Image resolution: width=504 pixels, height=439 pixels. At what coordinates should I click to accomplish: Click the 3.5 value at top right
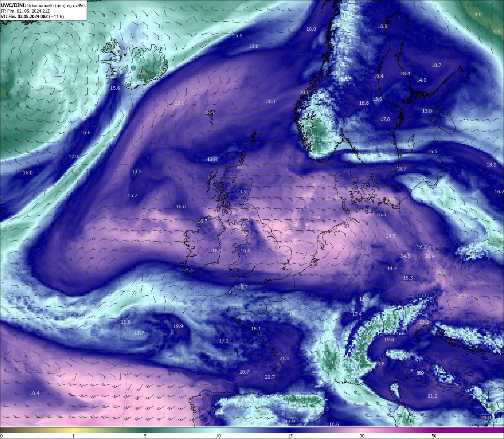tap(497, 32)
